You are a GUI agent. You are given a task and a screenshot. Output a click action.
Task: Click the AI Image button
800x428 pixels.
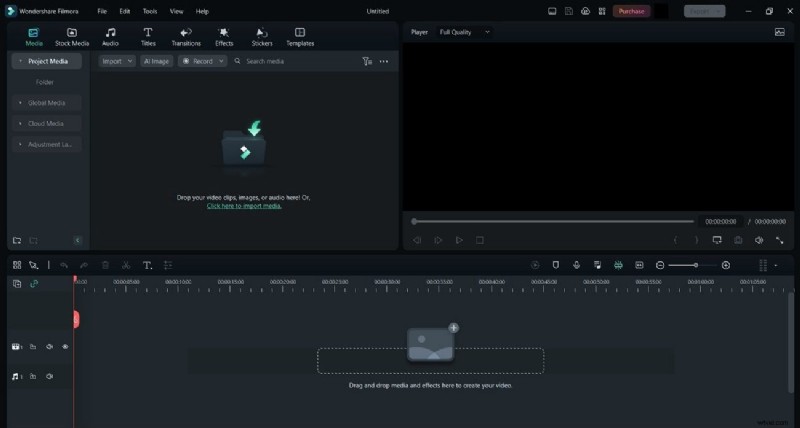pyautogui.click(x=156, y=61)
